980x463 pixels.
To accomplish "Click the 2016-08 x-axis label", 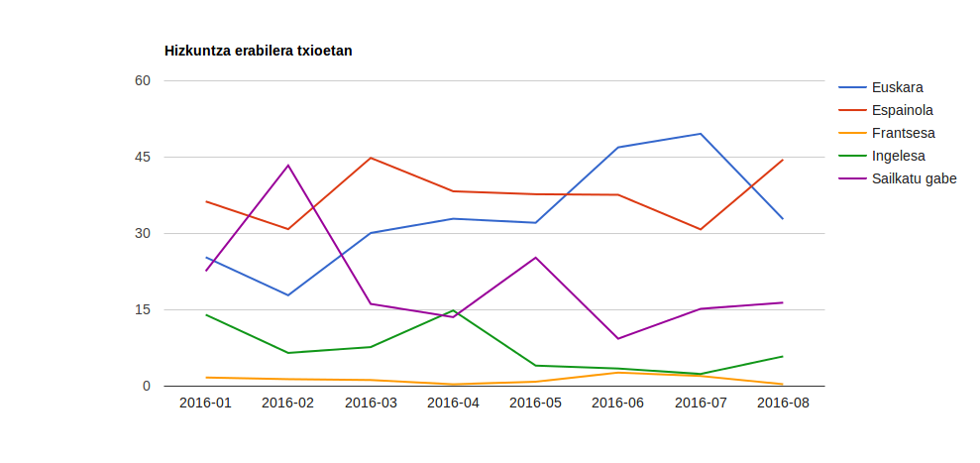I will tap(783, 403).
